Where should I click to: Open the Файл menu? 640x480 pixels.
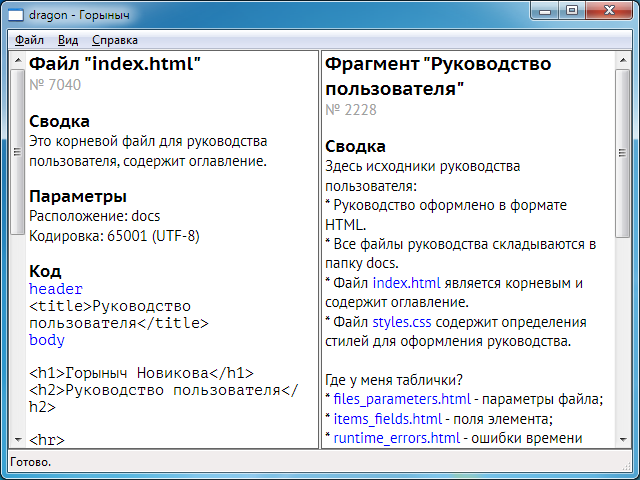29,40
